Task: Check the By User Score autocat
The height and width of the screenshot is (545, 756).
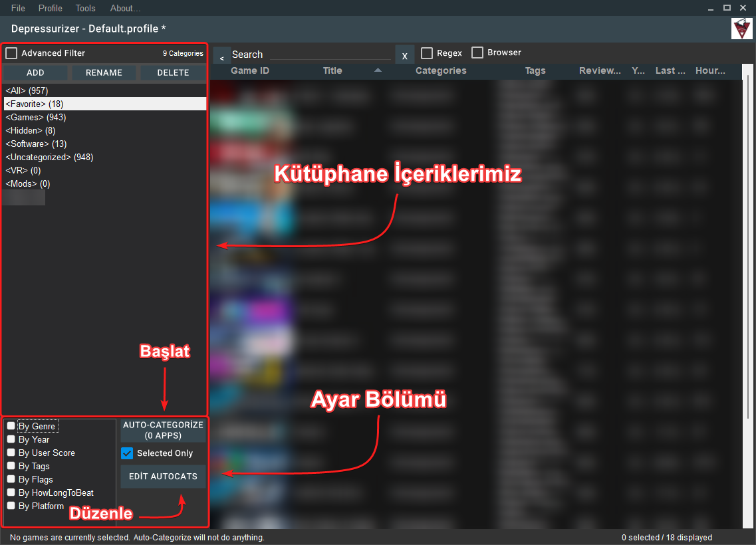Action: point(11,453)
